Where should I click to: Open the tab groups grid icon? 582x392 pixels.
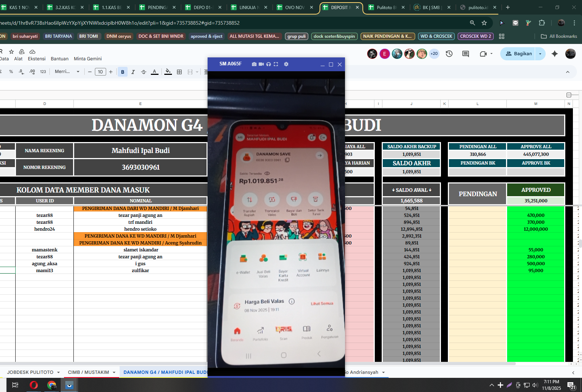point(502,36)
